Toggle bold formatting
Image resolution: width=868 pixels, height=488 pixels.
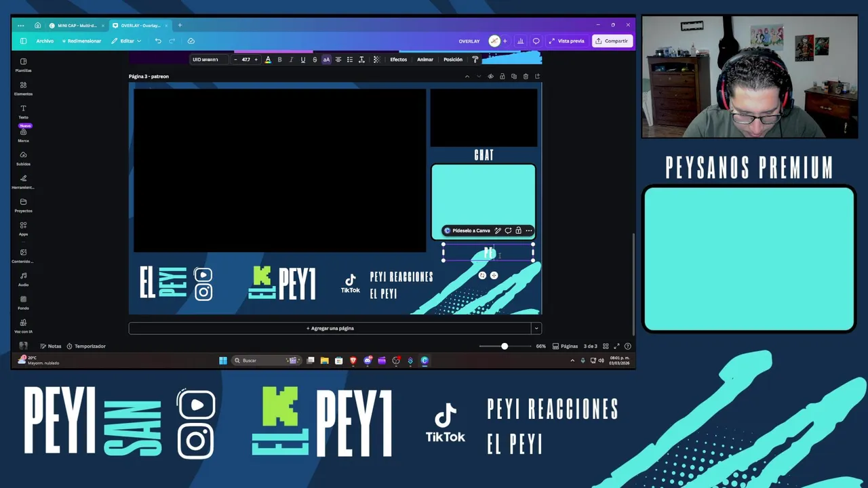tap(279, 60)
